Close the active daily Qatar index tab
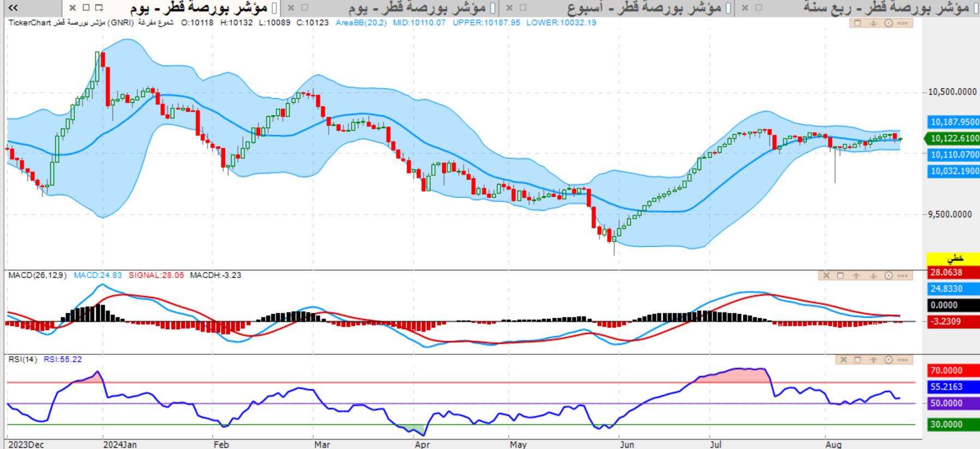The image size is (980, 449). coord(73,8)
